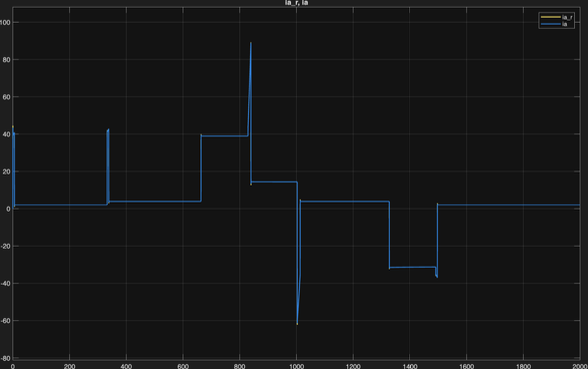Screen dimensions: 588x369
Task: Click the y-axis label 80
Action: (5, 60)
